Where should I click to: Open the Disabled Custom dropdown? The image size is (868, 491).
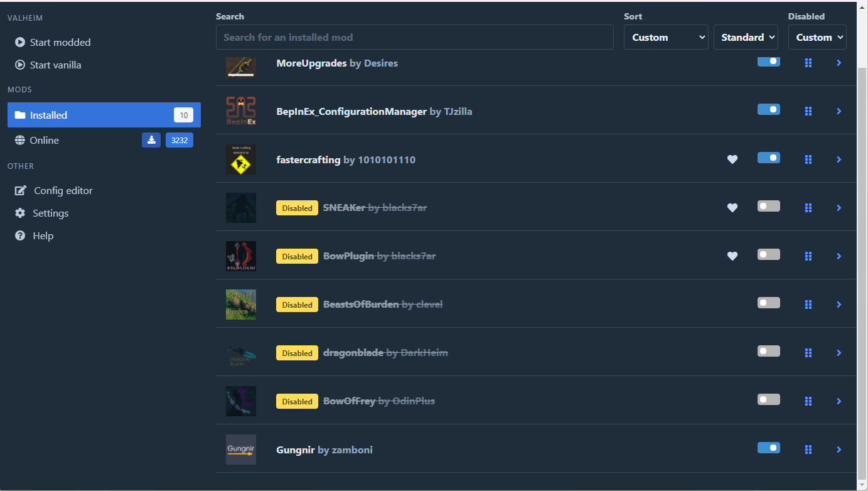point(817,37)
